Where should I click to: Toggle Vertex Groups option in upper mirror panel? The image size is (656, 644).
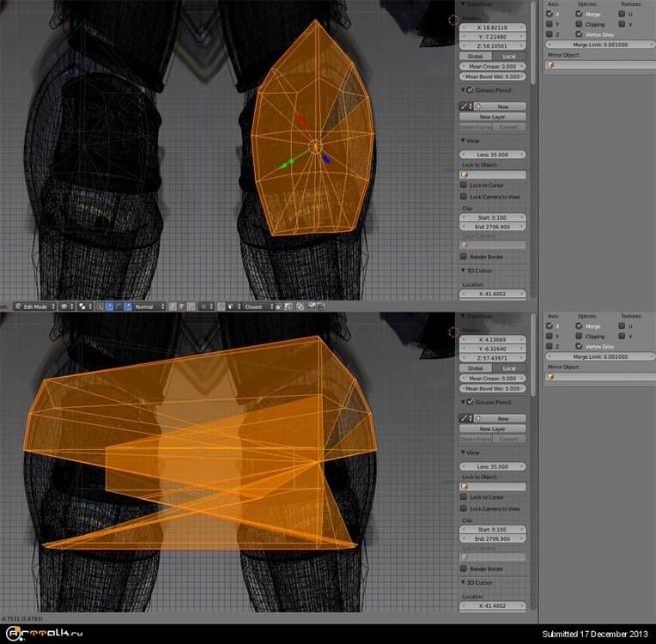coord(579,34)
